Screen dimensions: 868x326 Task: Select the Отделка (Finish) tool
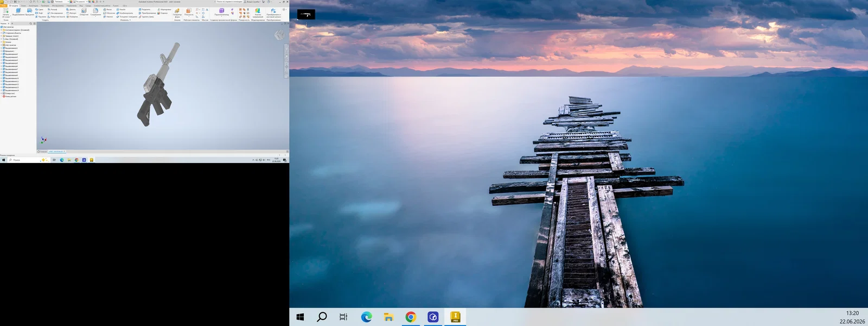[163, 13]
